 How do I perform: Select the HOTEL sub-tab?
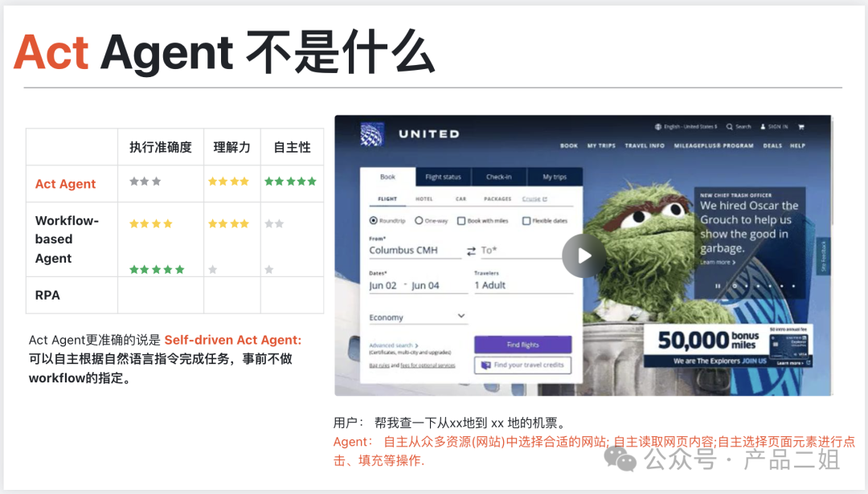(x=424, y=199)
